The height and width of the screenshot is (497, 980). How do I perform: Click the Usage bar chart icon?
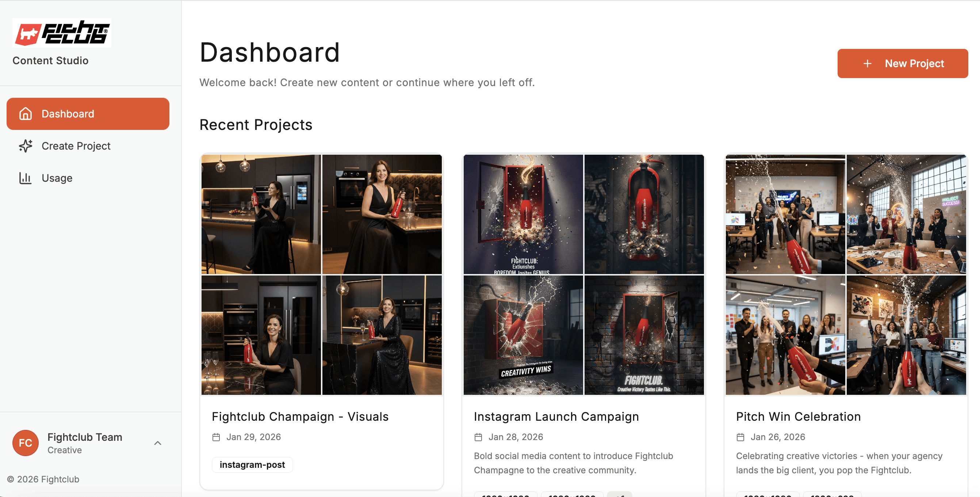tap(26, 178)
